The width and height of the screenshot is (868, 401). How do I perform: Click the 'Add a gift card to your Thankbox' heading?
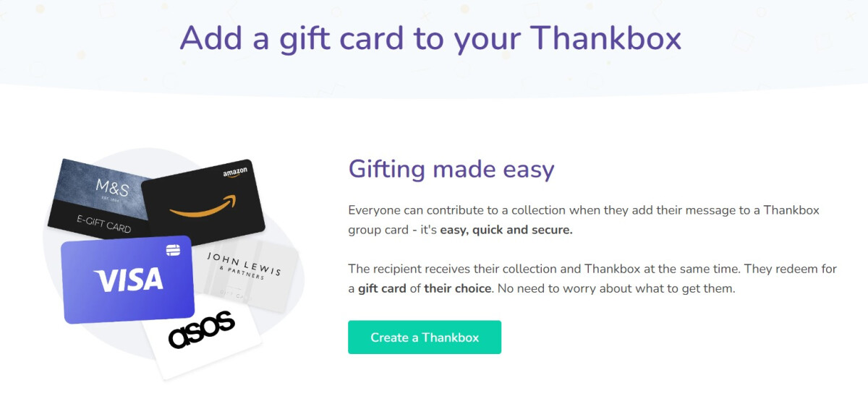point(430,38)
